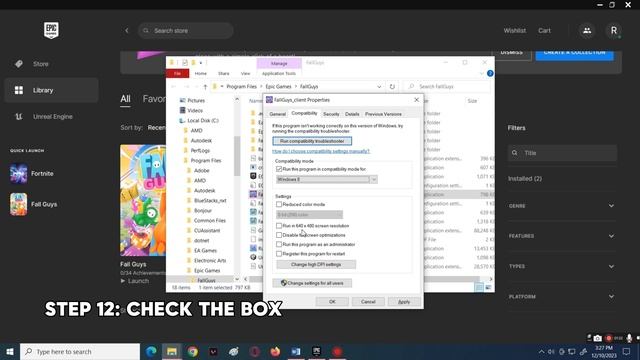
Task: Open Previous Versions tab
Action: pyautogui.click(x=383, y=114)
